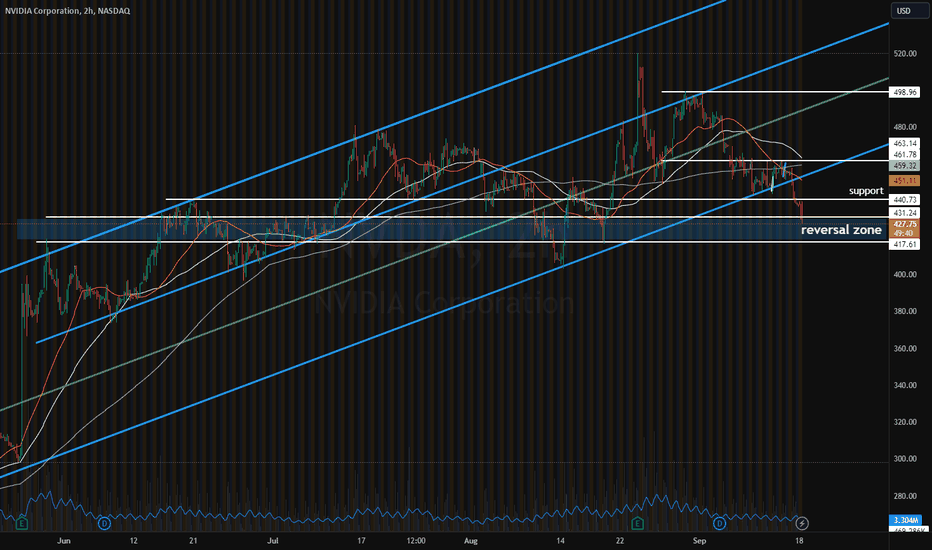Click the dividend D marker near Jun 12
This screenshot has height=550, width=932.
pyautogui.click(x=104, y=523)
